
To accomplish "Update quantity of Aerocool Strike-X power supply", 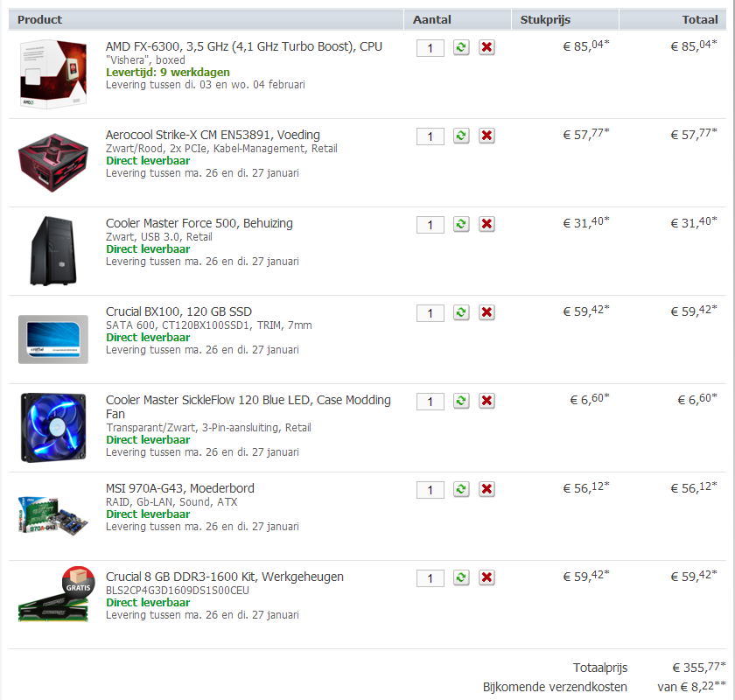I will [461, 136].
